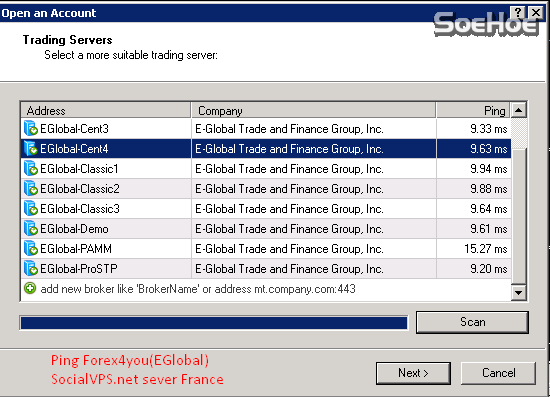The height and width of the screenshot is (397, 550).
Task: Select the EGlobal-Cent4 server address
Action: point(74,149)
